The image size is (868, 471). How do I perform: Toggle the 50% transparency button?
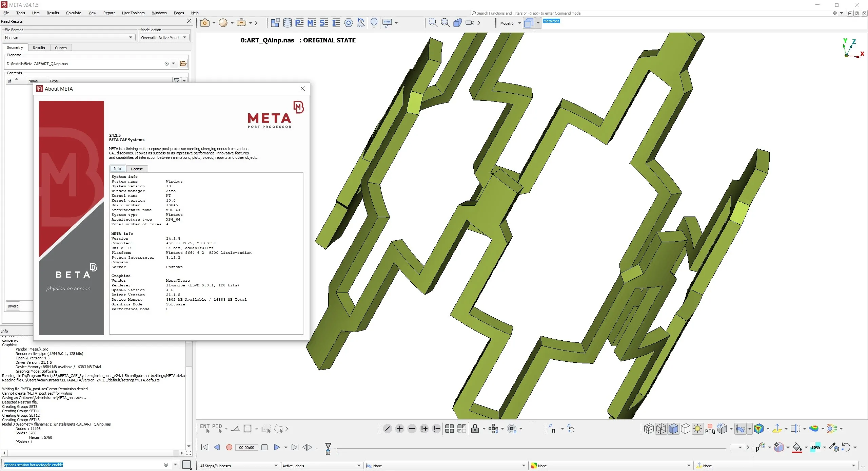tap(815, 447)
